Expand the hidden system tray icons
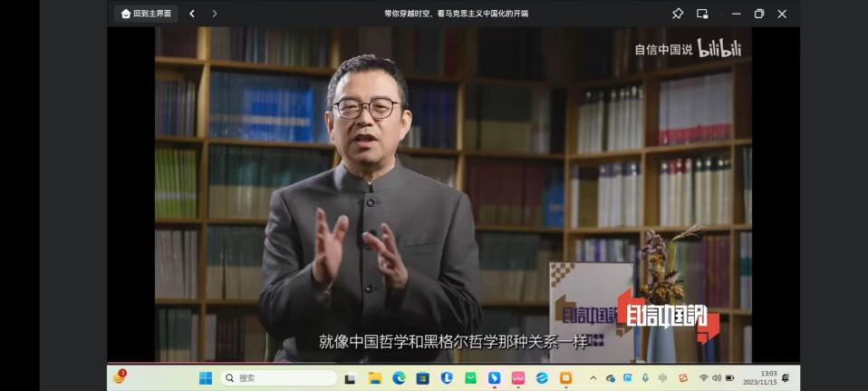Screen dimensions: 868x391 point(593,378)
